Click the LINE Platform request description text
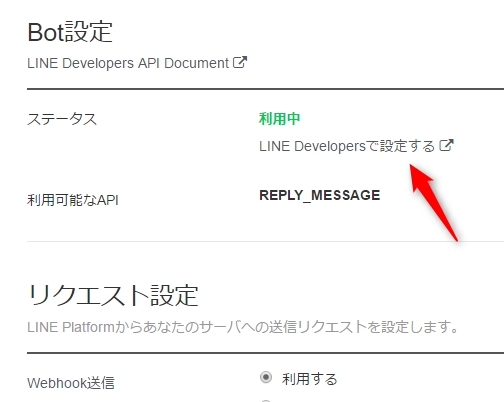This screenshot has width=504, height=402. pos(244,327)
